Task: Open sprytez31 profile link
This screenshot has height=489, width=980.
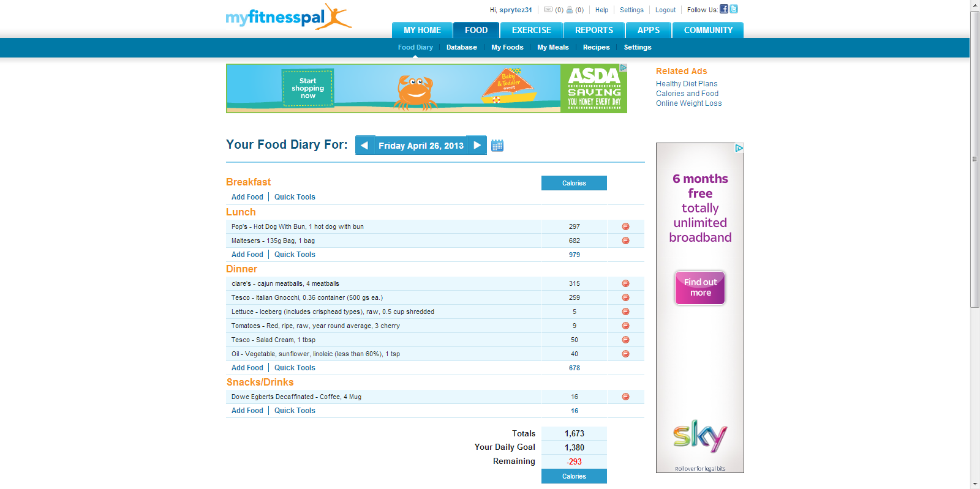Action: tap(516, 10)
